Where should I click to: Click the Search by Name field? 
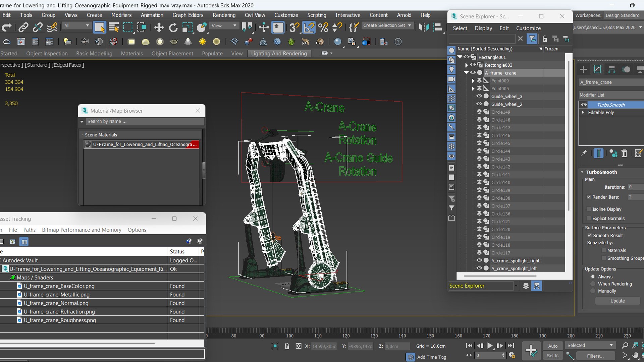point(144,122)
